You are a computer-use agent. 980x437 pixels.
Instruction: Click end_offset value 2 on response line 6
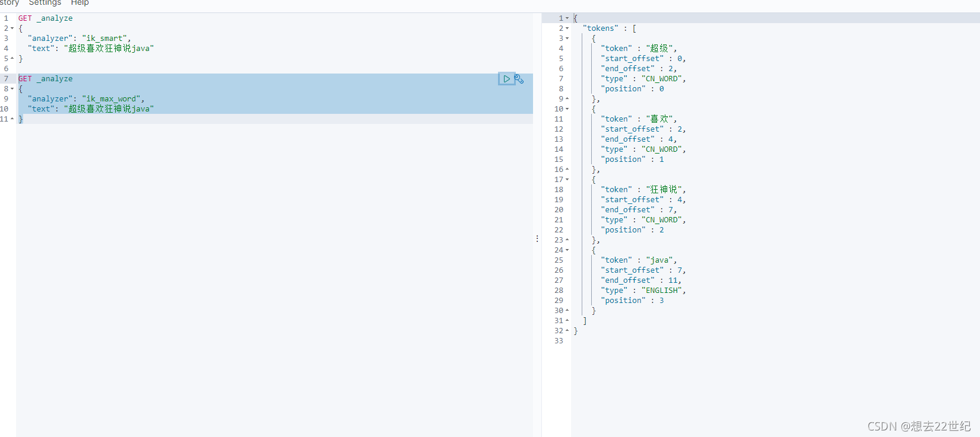671,69
